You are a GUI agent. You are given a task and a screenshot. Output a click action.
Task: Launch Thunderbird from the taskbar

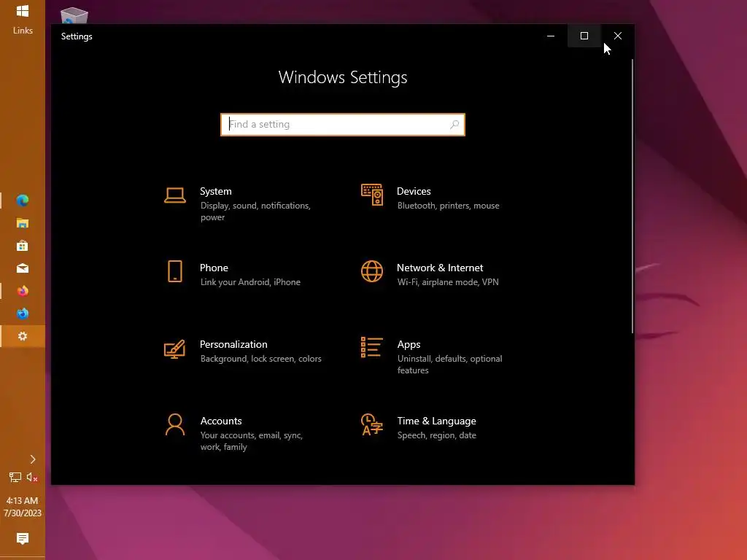pos(23,314)
